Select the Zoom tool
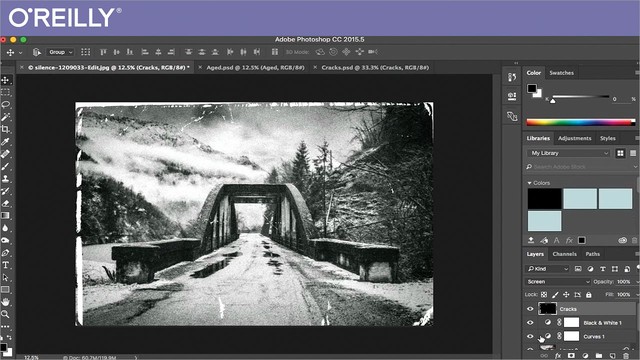Screen dimensions: 640x360 click(x=6, y=314)
